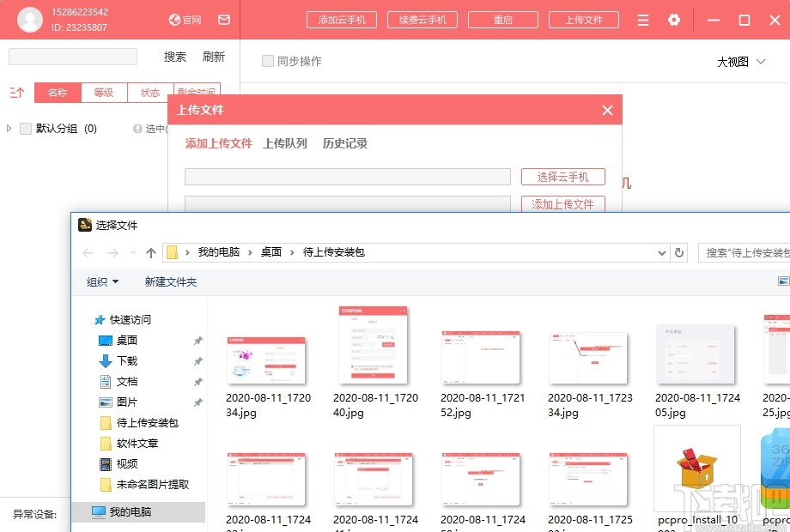Open the 历史记录 tab
790x532 pixels.
(345, 143)
